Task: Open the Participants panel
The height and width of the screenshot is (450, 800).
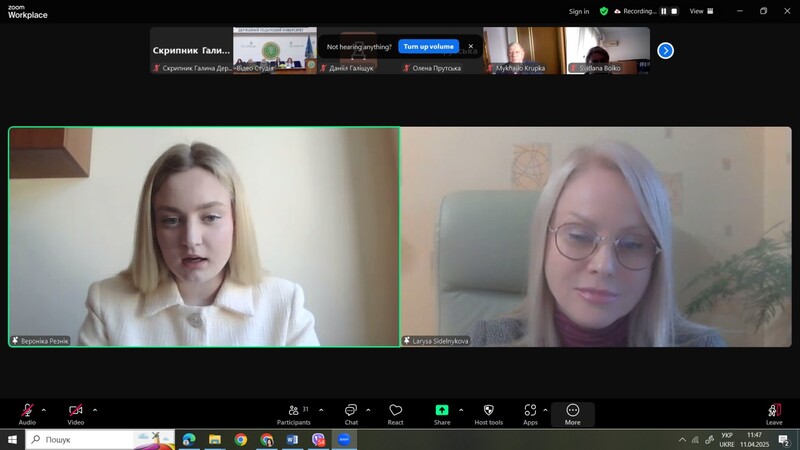Action: click(293, 414)
